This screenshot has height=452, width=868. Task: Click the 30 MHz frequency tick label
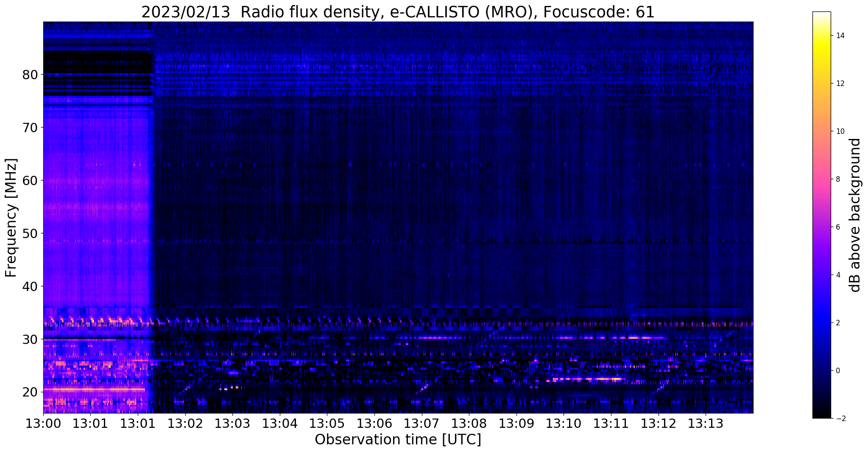pyautogui.click(x=30, y=339)
